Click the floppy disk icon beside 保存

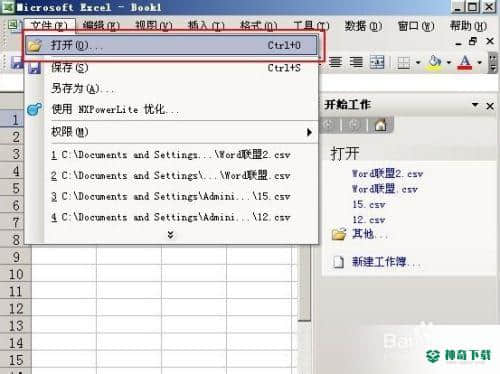(35, 68)
